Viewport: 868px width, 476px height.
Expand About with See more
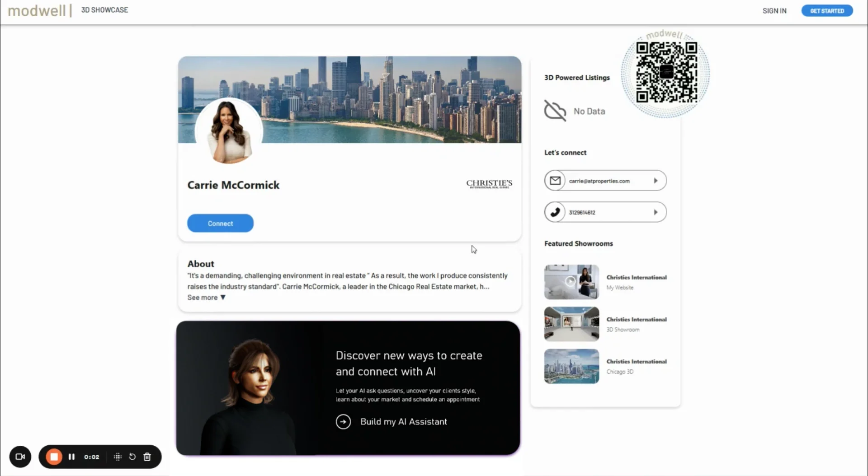(206, 298)
